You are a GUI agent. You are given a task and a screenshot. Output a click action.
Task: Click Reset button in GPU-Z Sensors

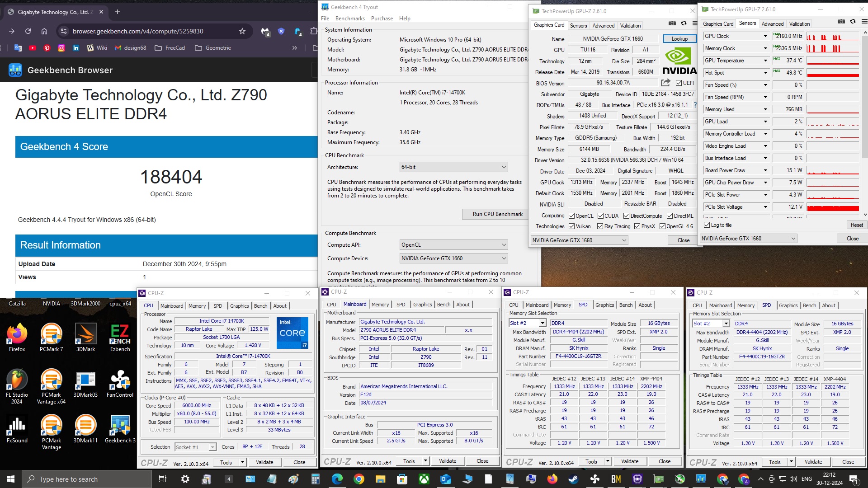click(857, 225)
